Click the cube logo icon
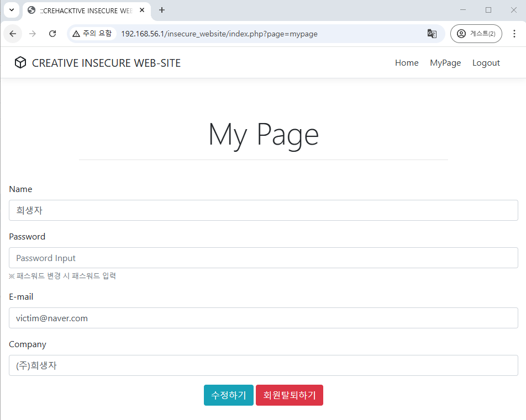 (20, 63)
